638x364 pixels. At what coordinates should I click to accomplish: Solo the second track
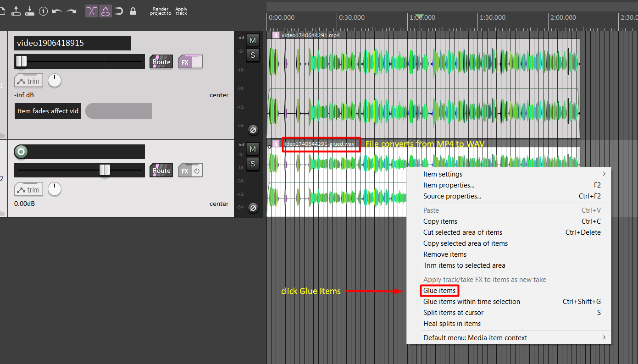click(252, 164)
